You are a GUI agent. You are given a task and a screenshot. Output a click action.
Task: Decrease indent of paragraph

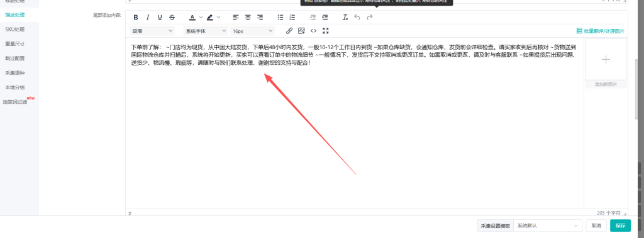click(313, 17)
